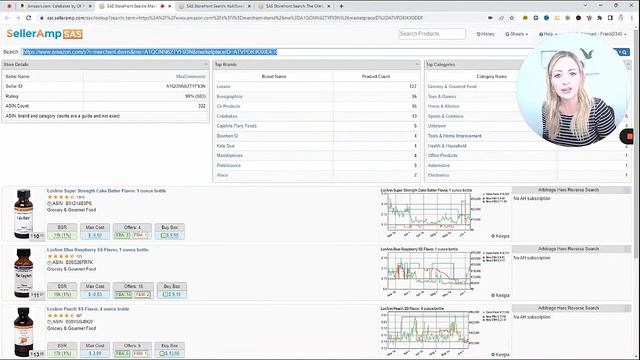
Task: Click FBM offers badge for Blue Raspberry product
Action: tap(142, 294)
